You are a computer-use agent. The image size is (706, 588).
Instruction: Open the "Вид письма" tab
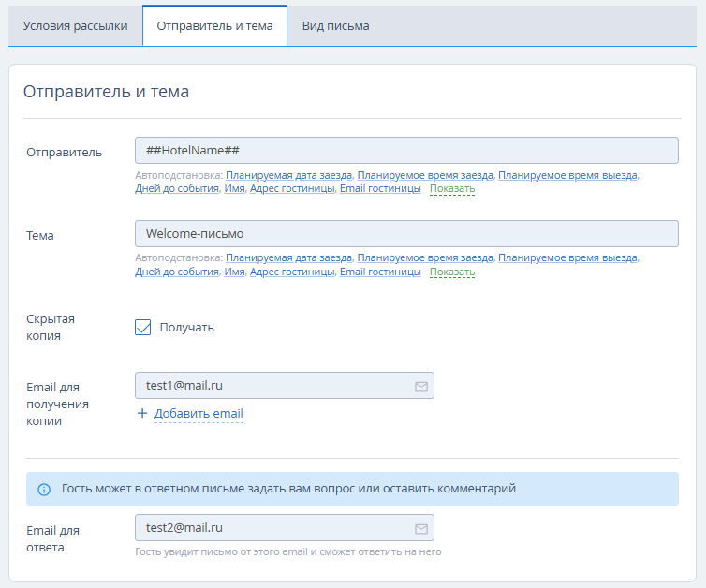pyautogui.click(x=335, y=26)
